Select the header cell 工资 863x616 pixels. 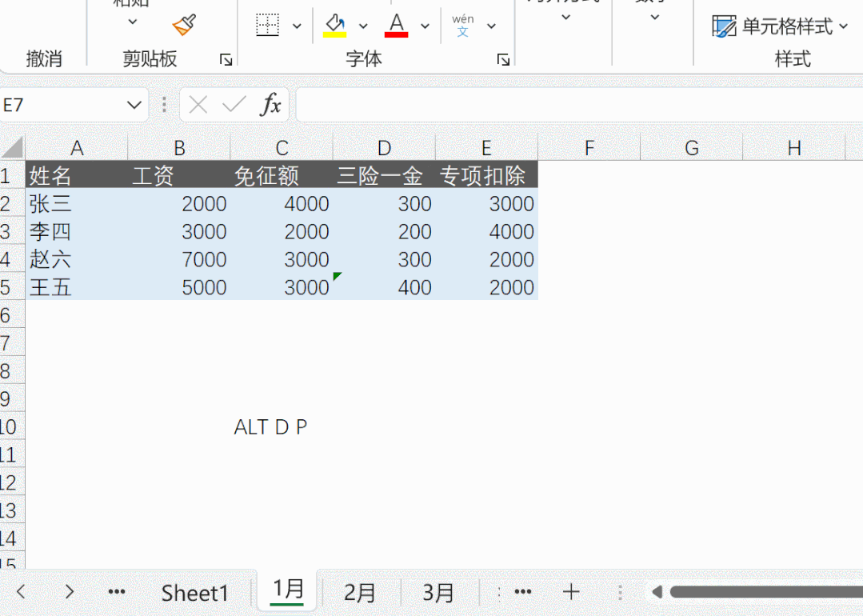(x=179, y=176)
